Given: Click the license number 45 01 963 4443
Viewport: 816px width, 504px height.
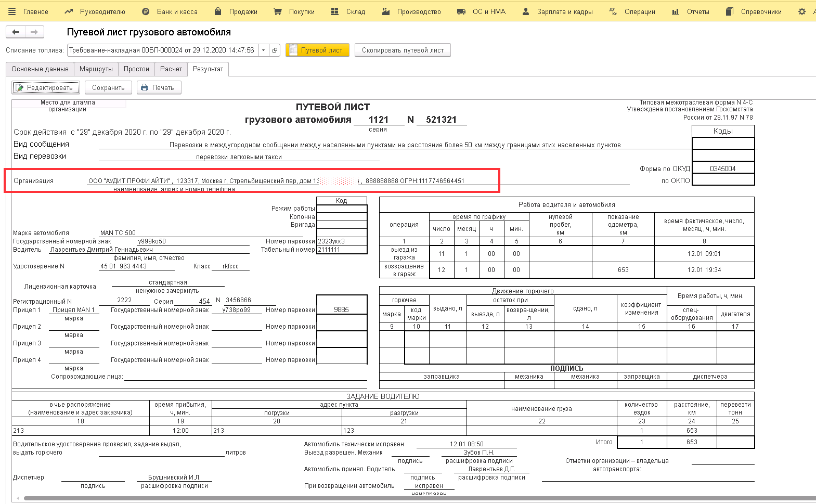Looking at the screenshot, I should click(124, 266).
